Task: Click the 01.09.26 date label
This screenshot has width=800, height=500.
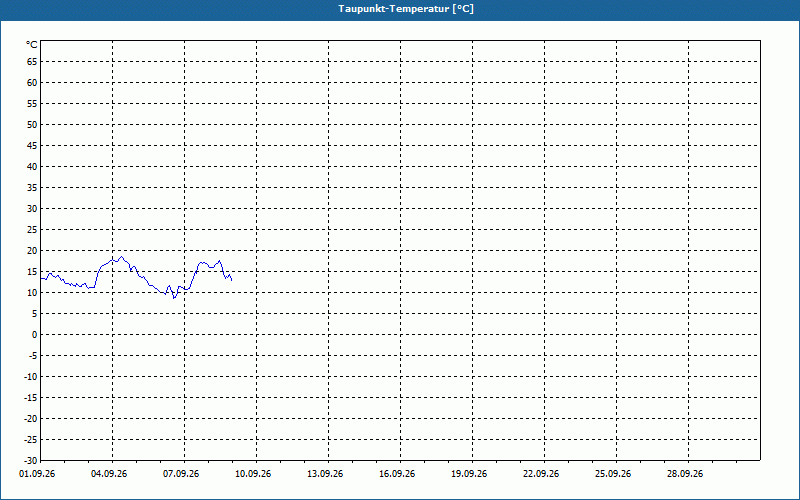Action: pyautogui.click(x=37, y=474)
